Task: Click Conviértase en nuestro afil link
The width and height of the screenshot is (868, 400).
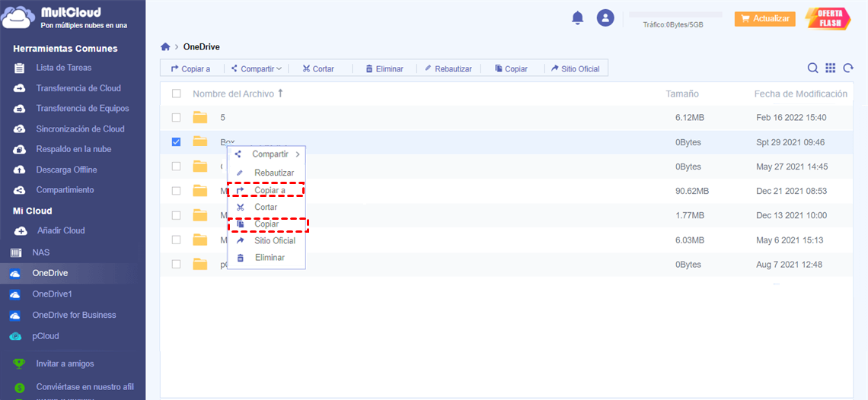Action: [x=85, y=387]
